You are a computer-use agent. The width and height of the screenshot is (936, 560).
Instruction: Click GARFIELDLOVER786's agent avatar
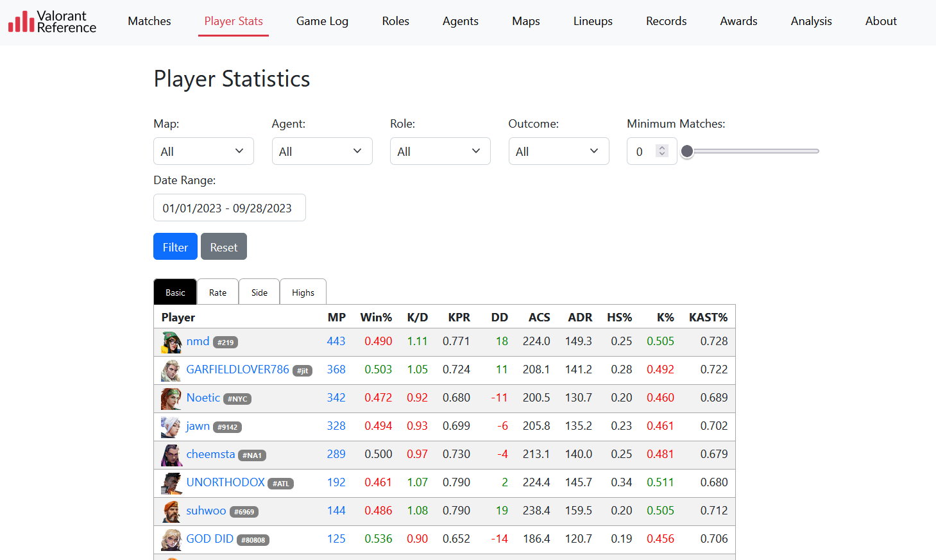[171, 371]
